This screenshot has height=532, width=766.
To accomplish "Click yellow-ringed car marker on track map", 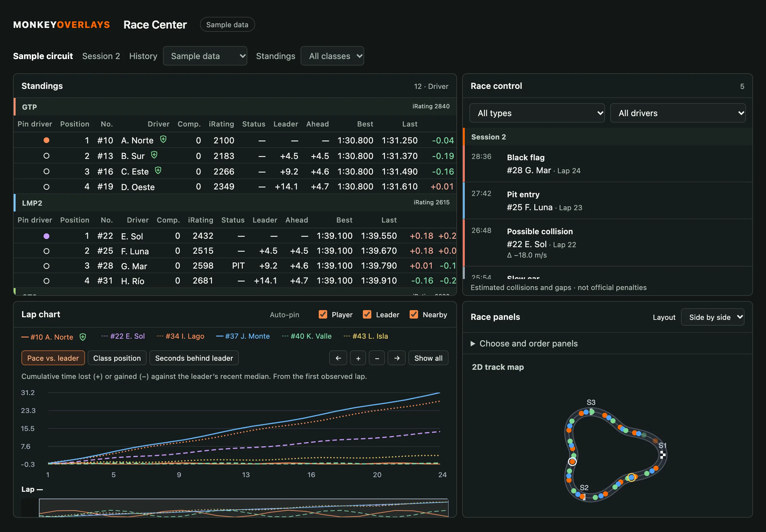I will (x=631, y=477).
